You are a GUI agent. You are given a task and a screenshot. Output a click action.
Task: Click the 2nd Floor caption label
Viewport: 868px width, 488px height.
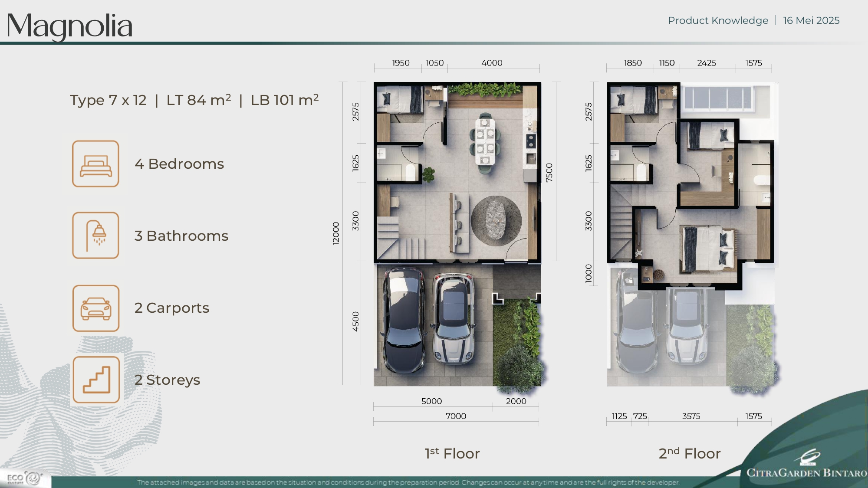click(x=689, y=453)
